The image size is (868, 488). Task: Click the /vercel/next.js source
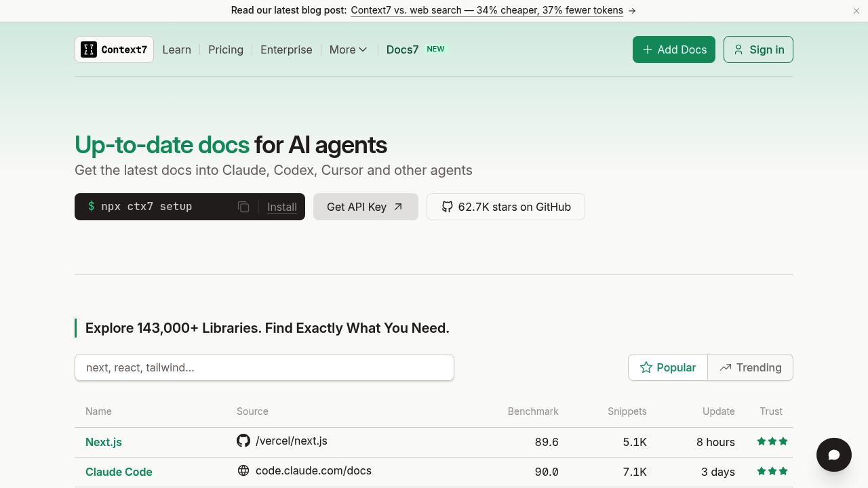tap(292, 441)
